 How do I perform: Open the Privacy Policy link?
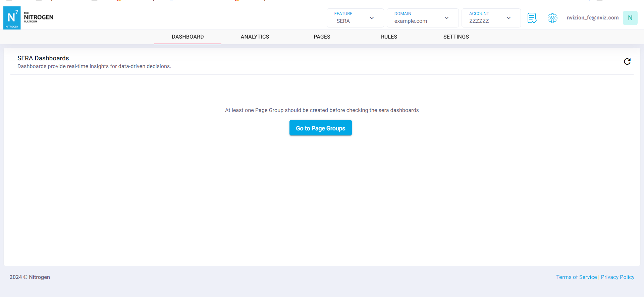[618, 277]
